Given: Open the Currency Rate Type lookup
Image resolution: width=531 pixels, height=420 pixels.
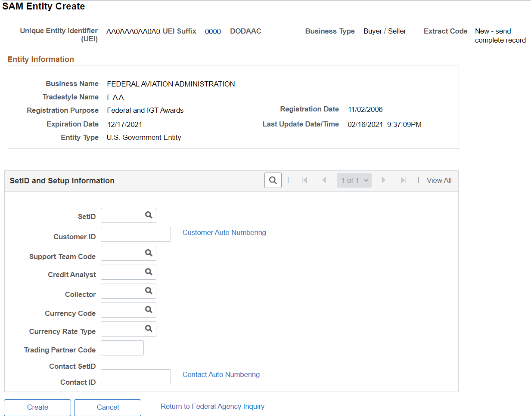Looking at the screenshot, I should pos(149,329).
